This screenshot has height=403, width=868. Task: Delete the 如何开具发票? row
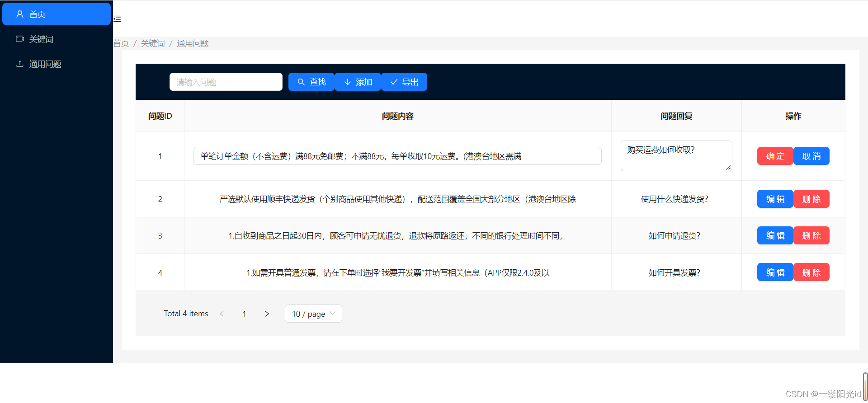pyautogui.click(x=811, y=272)
